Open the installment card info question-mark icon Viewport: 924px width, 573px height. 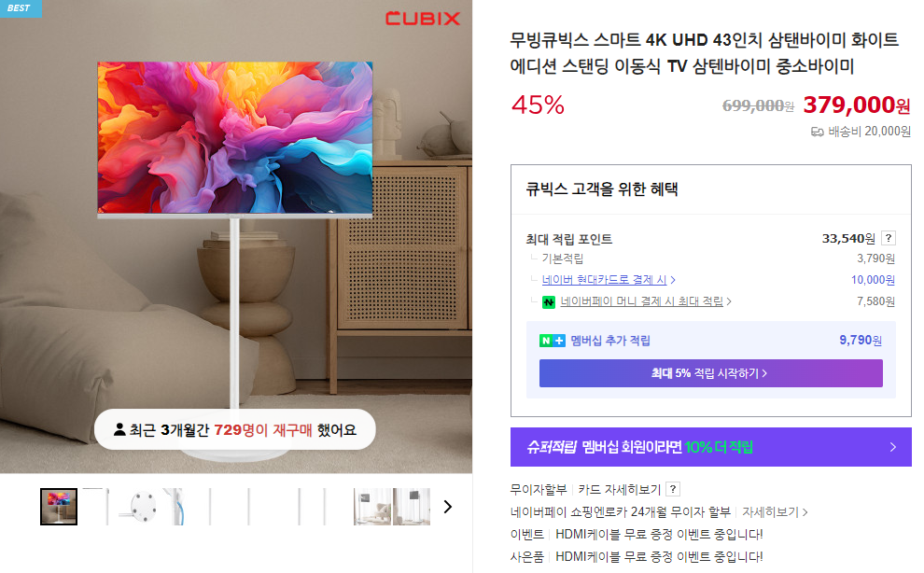coord(673,489)
